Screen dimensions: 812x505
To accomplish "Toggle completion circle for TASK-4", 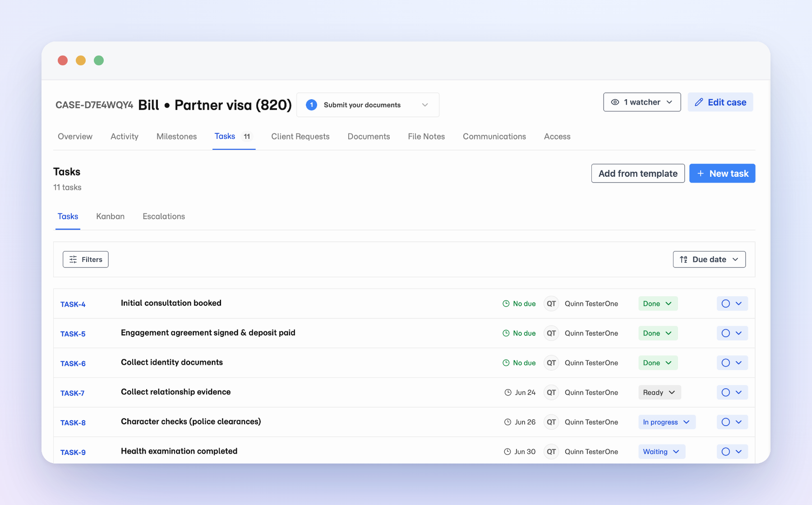I will [726, 304].
